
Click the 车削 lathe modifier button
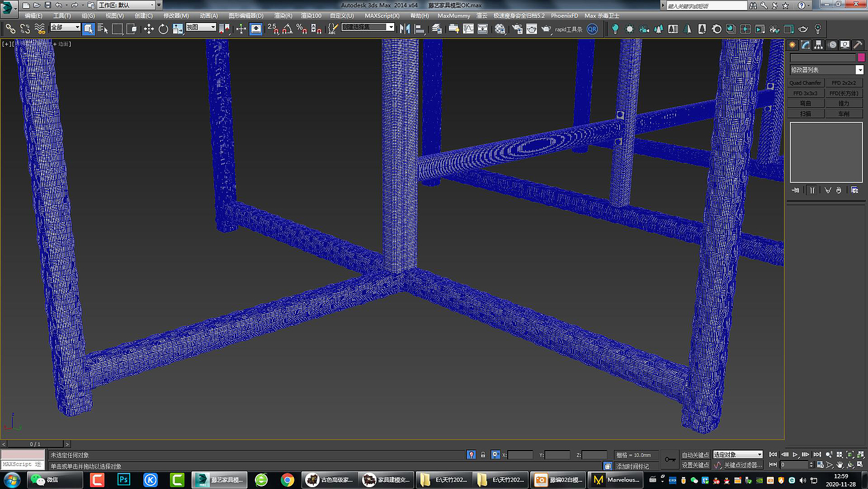click(844, 114)
